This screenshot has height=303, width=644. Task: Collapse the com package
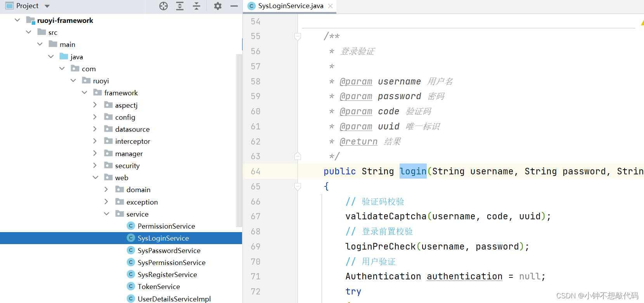coord(62,69)
